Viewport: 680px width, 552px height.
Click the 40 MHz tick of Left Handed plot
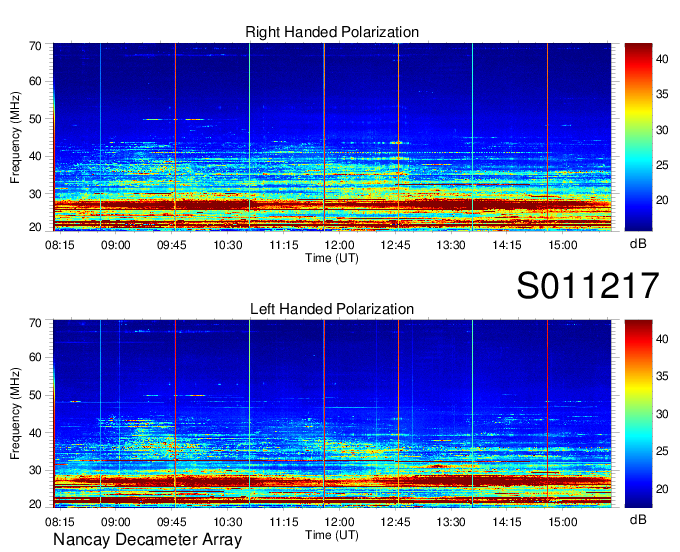tap(36, 433)
